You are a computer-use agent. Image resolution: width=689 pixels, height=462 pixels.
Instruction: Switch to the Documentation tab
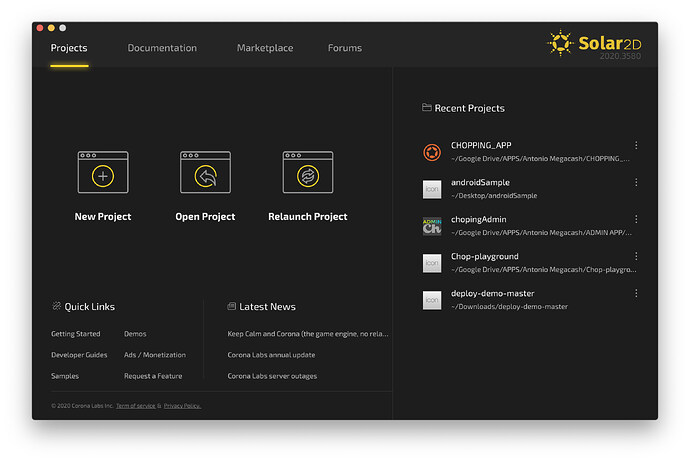[162, 47]
